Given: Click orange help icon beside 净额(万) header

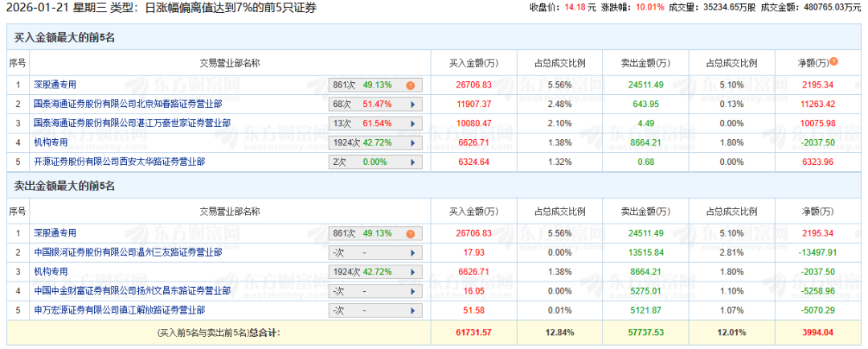Looking at the screenshot, I should coord(833,62).
